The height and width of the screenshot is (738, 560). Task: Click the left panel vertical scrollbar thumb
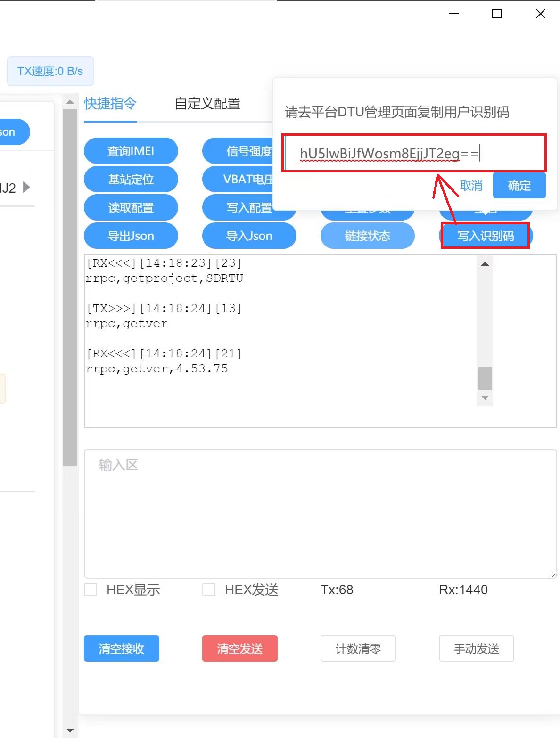[70, 287]
